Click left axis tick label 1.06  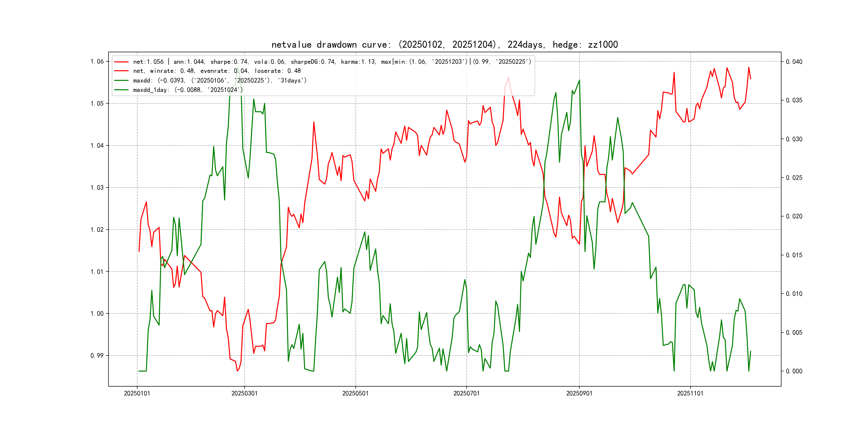pyautogui.click(x=97, y=61)
